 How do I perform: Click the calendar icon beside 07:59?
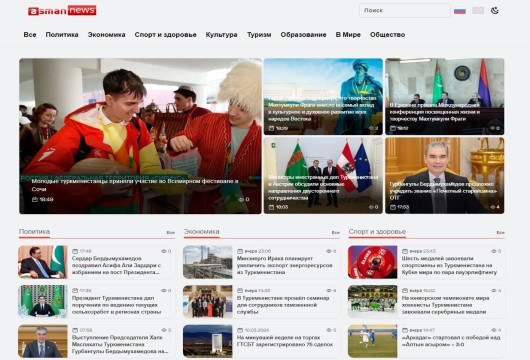pos(75,330)
